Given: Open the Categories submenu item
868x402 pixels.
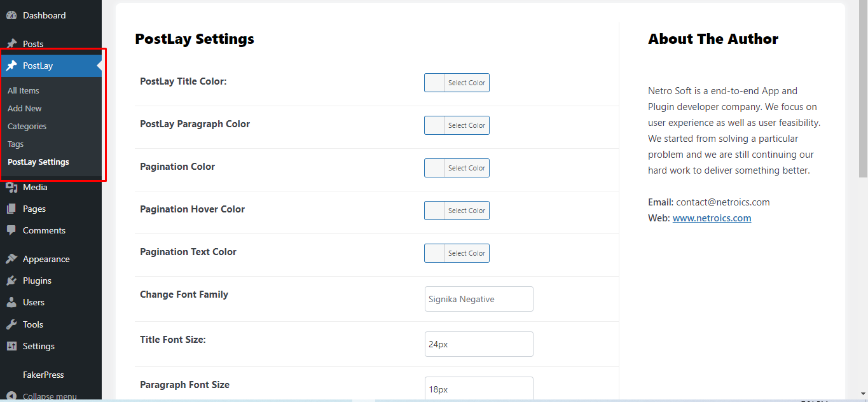Looking at the screenshot, I should click(x=27, y=126).
